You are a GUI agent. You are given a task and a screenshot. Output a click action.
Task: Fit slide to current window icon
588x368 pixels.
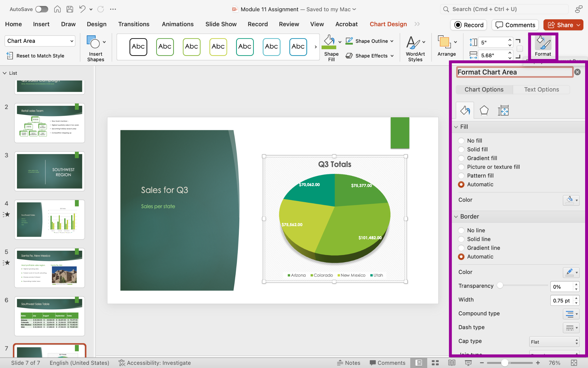[x=574, y=363]
